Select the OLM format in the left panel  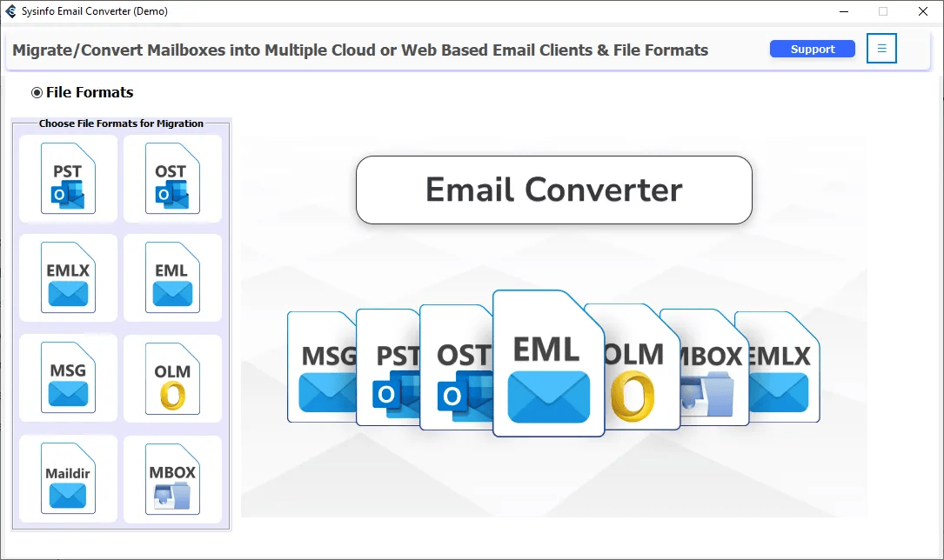tap(172, 378)
